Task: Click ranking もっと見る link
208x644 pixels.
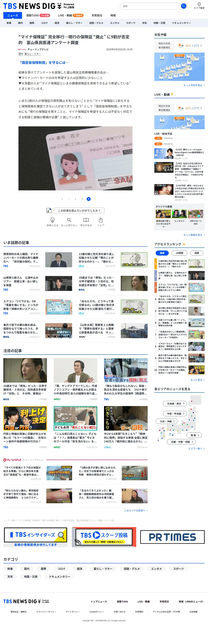Action: tap(197, 380)
